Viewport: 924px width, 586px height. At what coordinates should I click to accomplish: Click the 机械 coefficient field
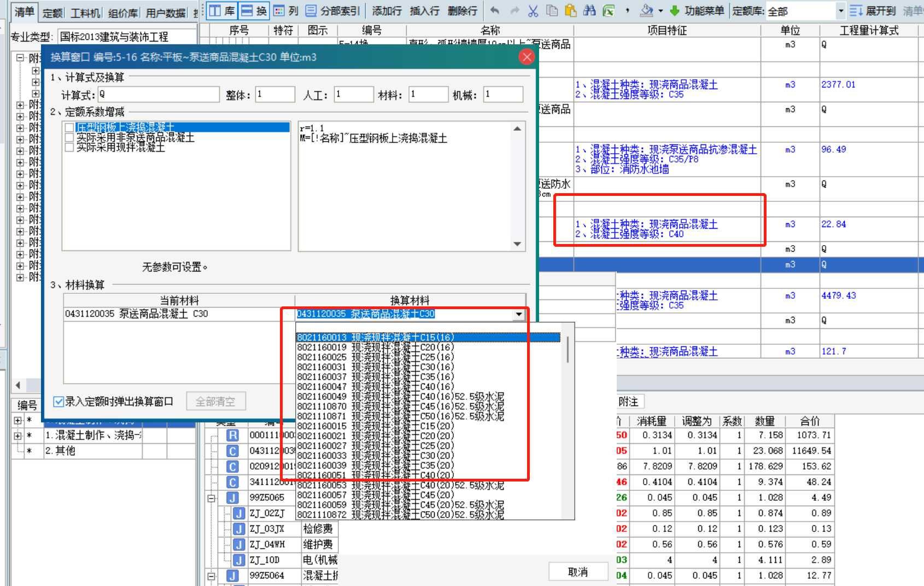pyautogui.click(x=504, y=95)
